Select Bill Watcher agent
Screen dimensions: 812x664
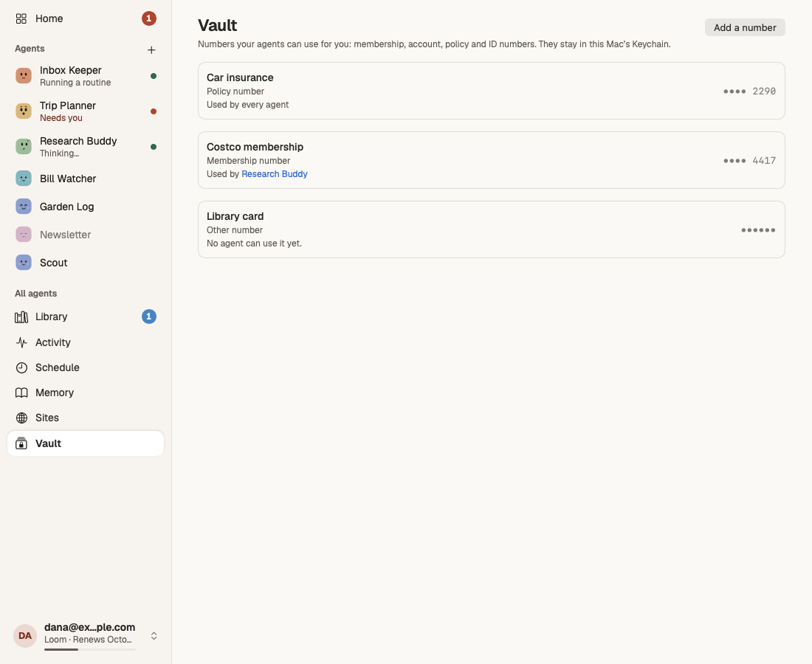click(86, 179)
